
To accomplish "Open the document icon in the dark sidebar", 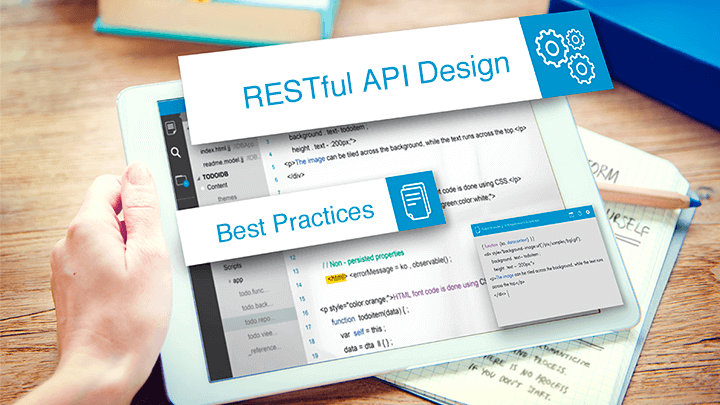I will pyautogui.click(x=171, y=128).
